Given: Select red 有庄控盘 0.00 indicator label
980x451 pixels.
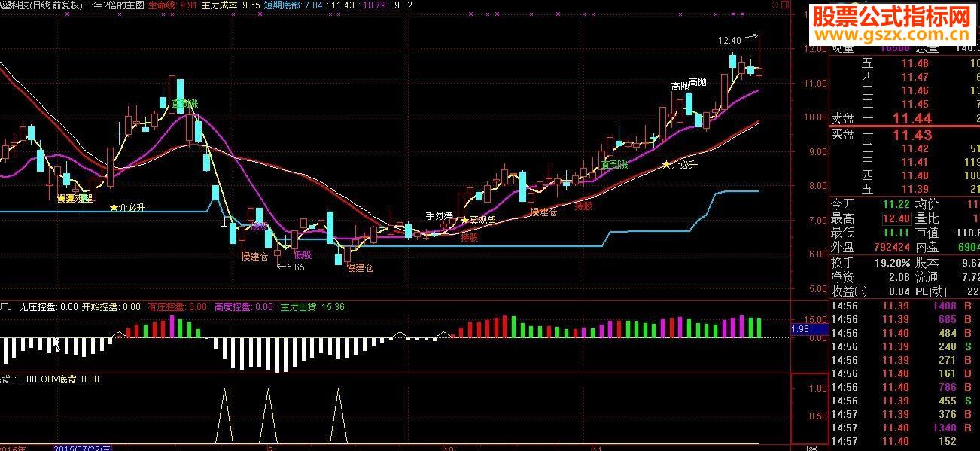Looking at the screenshot, I should pos(177,307).
